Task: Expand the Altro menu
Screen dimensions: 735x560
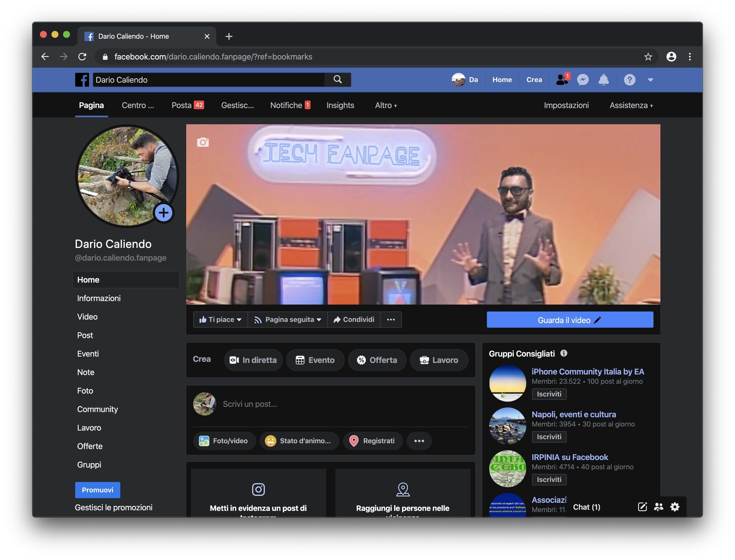Action: [386, 105]
